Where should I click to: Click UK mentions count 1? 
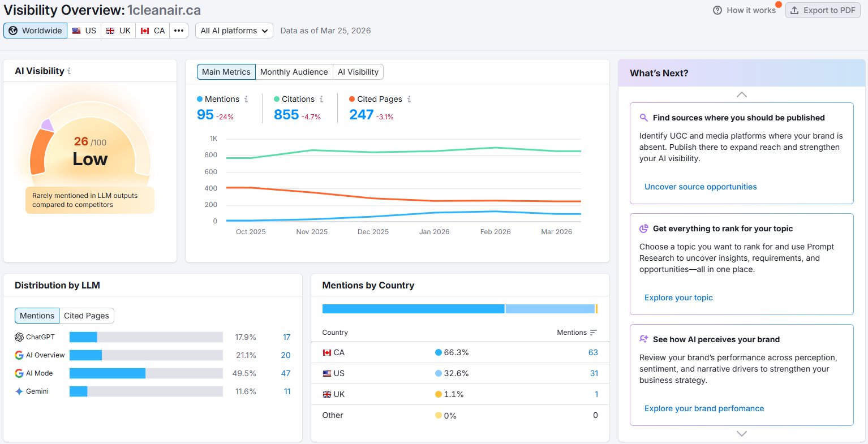tap(596, 394)
